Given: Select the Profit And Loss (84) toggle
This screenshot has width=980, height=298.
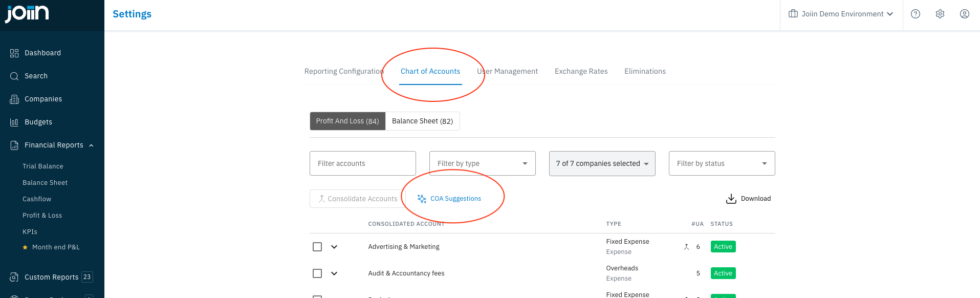Looking at the screenshot, I should (x=347, y=121).
